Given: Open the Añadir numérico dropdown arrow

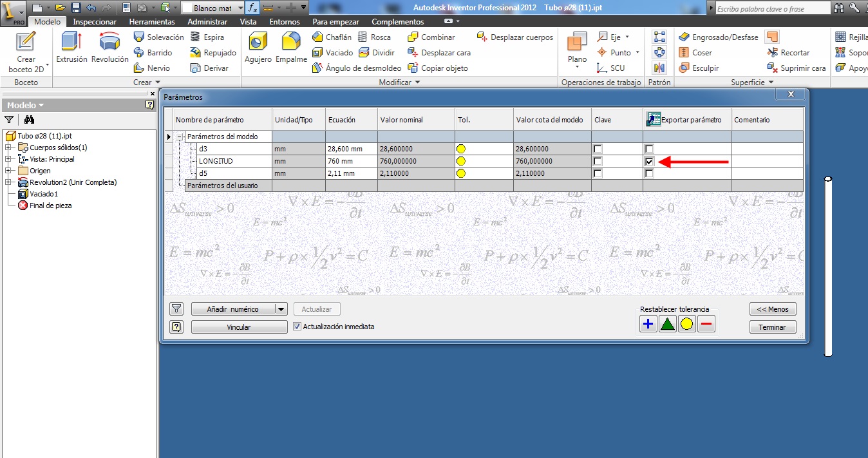Looking at the screenshot, I should point(281,309).
